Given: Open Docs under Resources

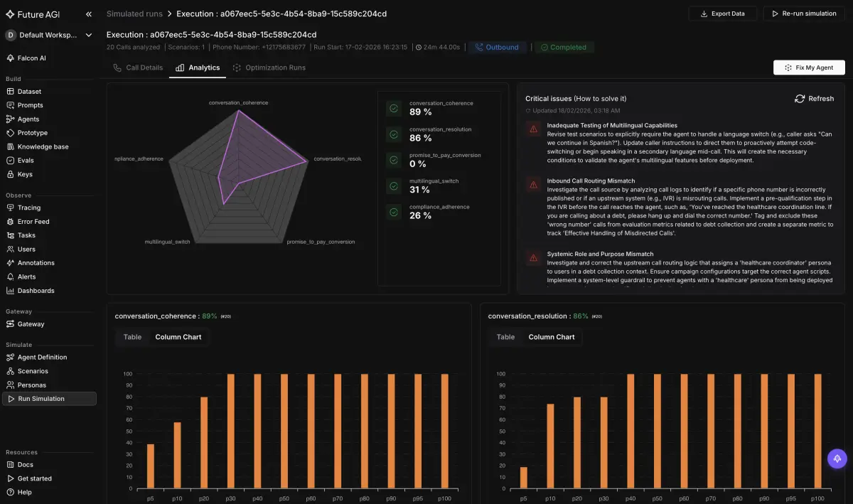Looking at the screenshot, I should 26,465.
